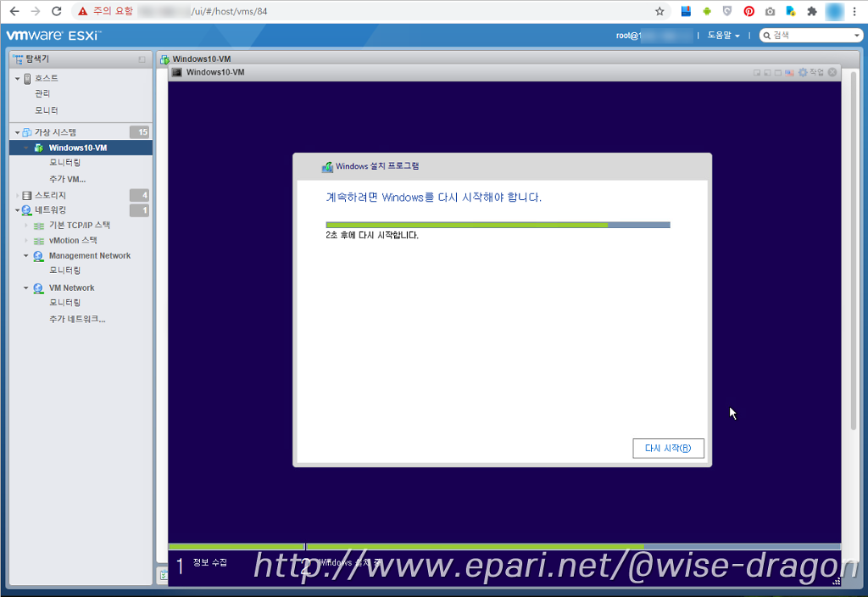Click the browser address bar URL
Image resolution: width=868 pixels, height=597 pixels.
click(229, 11)
